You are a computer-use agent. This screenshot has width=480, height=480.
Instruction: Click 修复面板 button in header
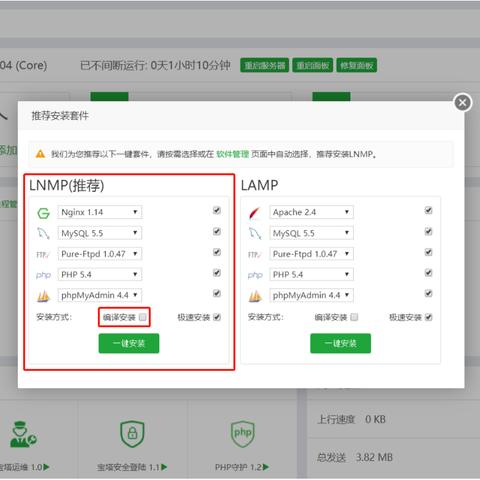coord(357,65)
